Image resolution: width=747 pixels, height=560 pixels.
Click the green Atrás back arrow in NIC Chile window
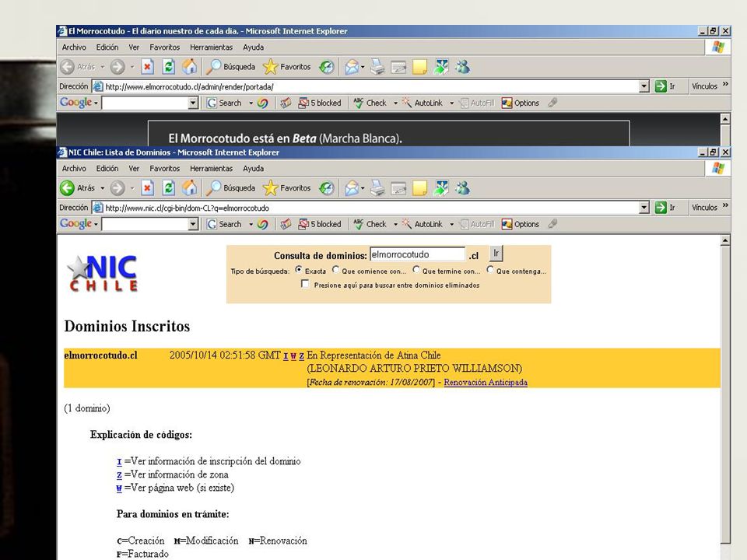click(x=67, y=188)
